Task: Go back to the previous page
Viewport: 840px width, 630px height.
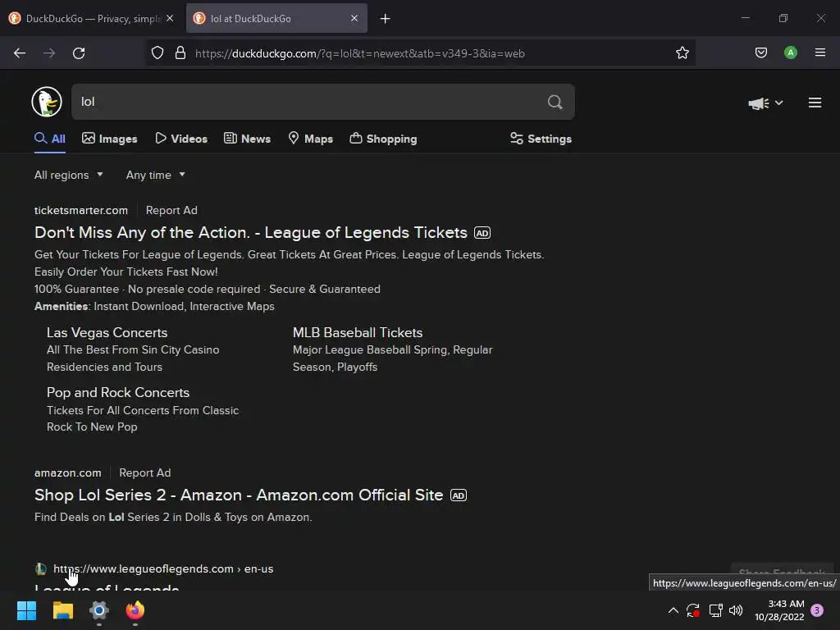Action: (x=20, y=53)
